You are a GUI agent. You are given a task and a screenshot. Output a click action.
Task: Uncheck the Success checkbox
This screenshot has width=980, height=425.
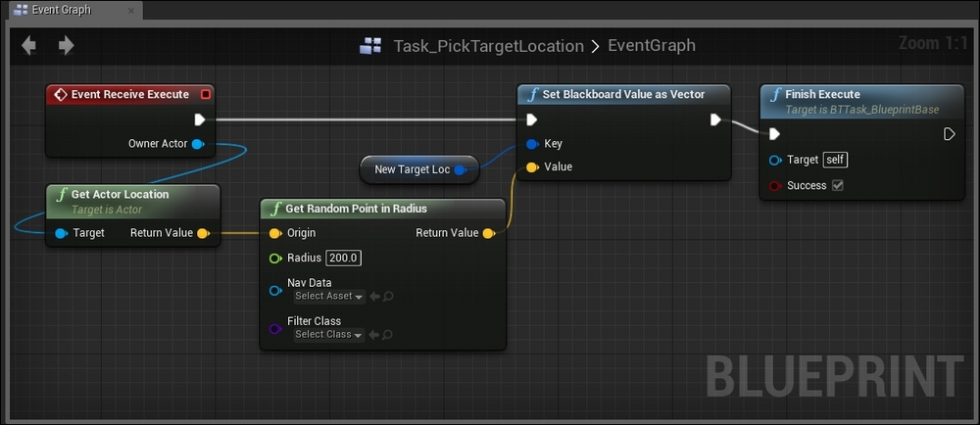838,185
